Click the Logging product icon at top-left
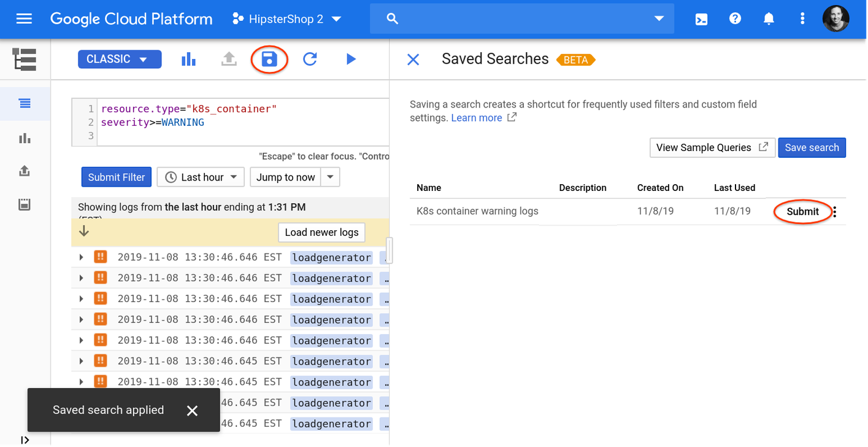868x447 pixels. 25,60
